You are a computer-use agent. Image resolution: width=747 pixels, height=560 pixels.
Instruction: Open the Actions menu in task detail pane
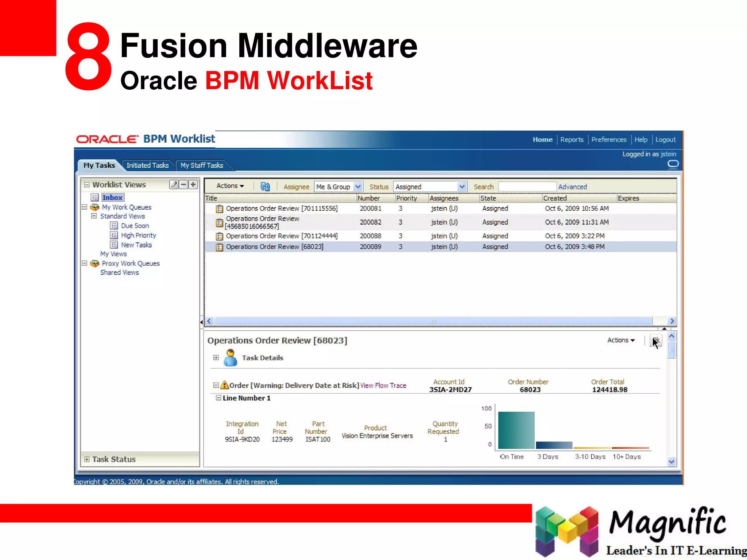(x=621, y=340)
